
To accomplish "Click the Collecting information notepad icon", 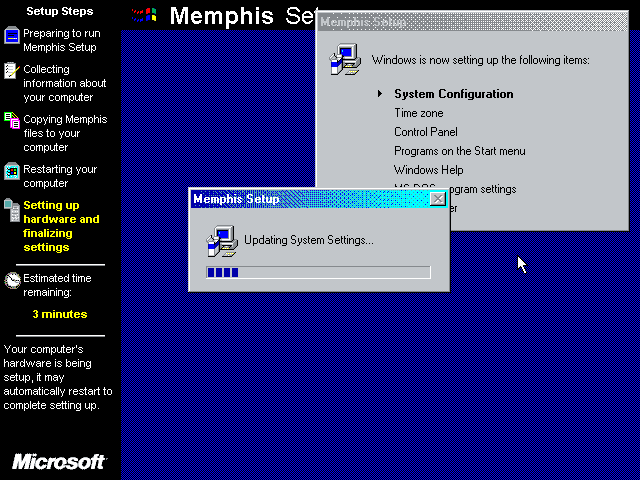I will click(11, 71).
